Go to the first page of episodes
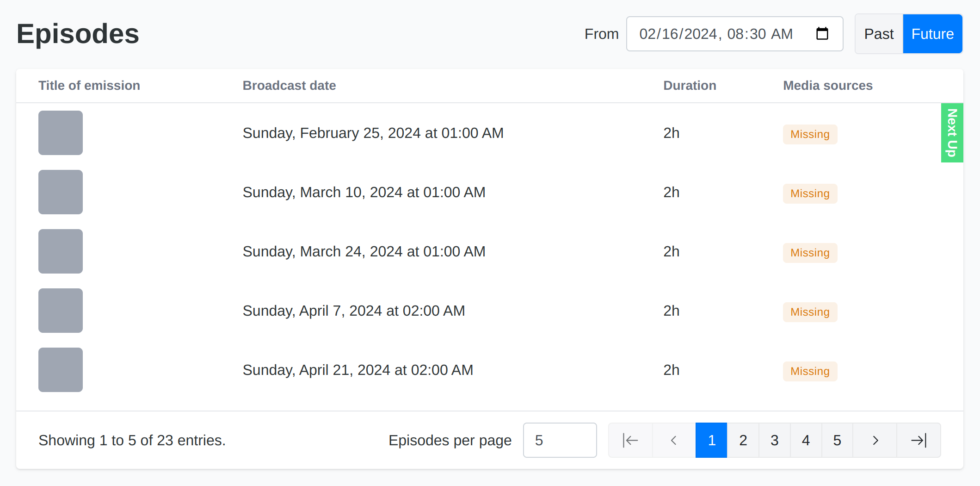The image size is (980, 486). click(x=630, y=440)
